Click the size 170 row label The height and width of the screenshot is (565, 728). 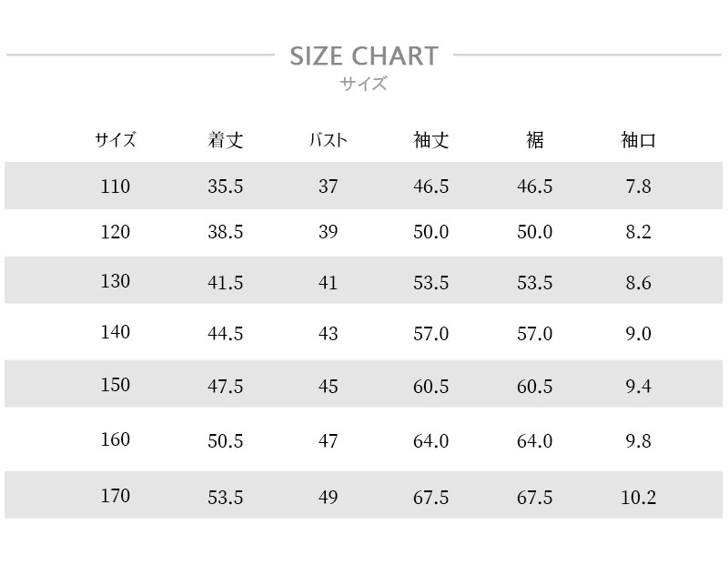116,496
